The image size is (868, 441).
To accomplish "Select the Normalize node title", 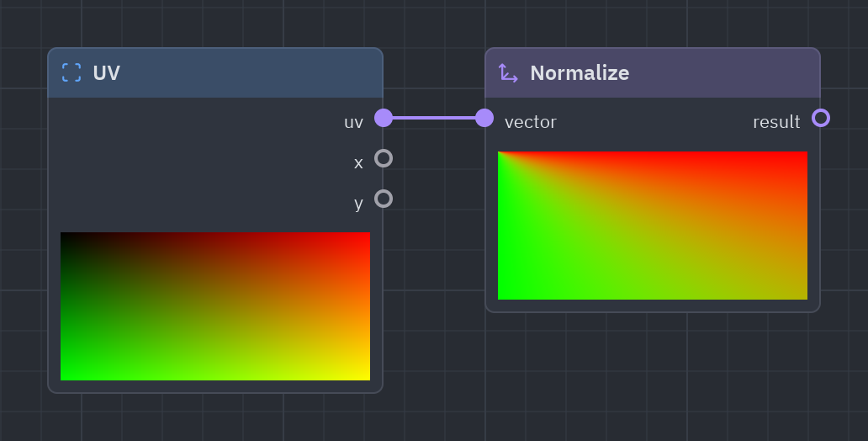I will [x=580, y=73].
